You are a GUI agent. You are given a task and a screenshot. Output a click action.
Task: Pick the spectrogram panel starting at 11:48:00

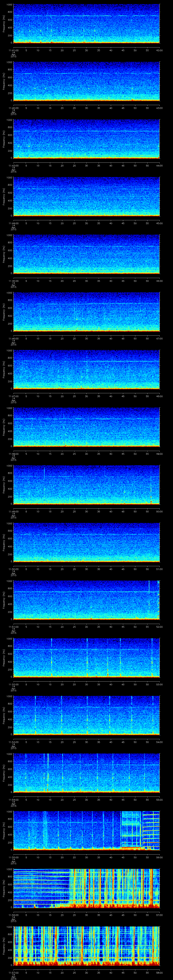[x=87, y=427]
